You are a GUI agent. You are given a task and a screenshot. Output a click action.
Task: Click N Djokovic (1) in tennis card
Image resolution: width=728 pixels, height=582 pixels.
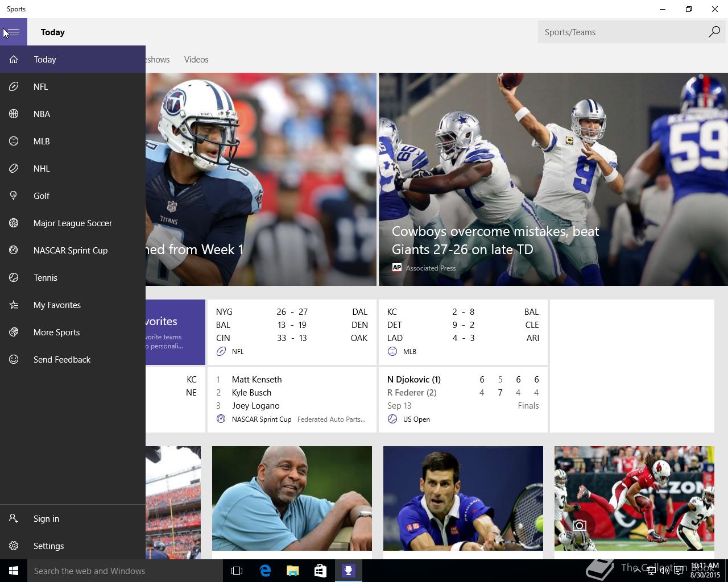pyautogui.click(x=414, y=380)
